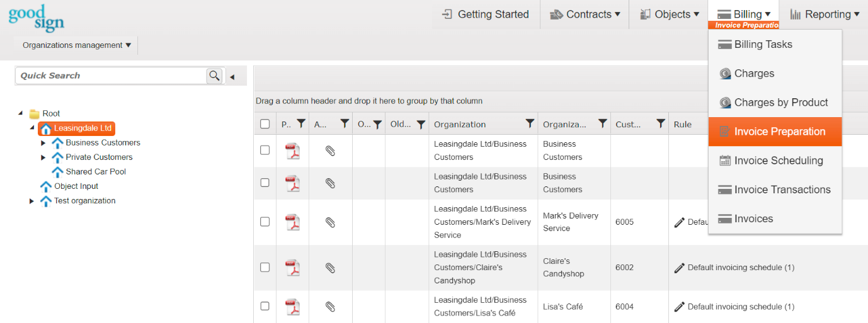Collapse the left panel with arrow icon
The width and height of the screenshot is (868, 323).
click(232, 77)
